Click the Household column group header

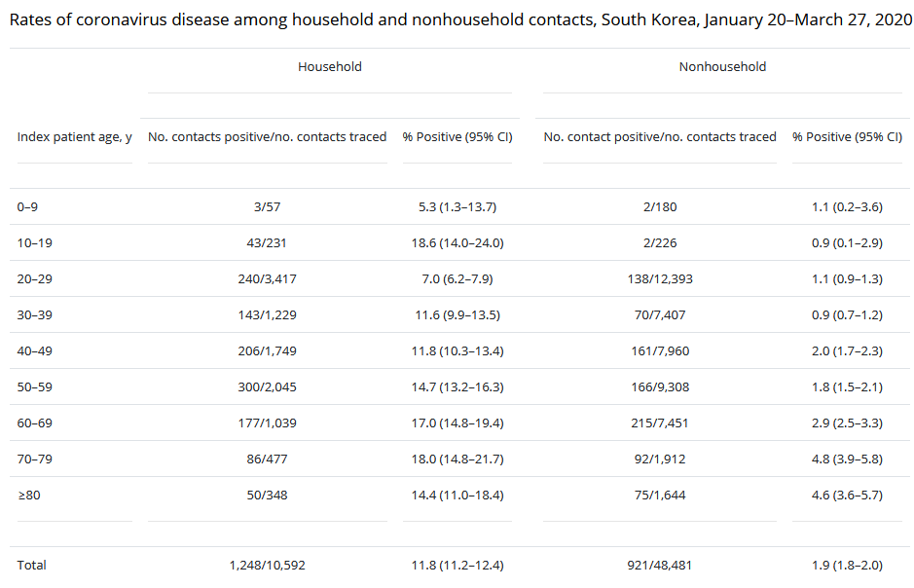(x=329, y=67)
